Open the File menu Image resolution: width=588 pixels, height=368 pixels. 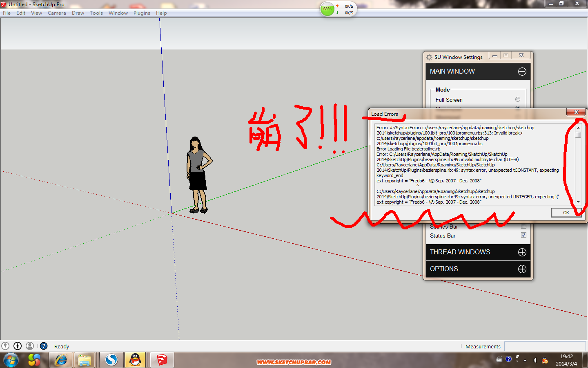pos(7,13)
